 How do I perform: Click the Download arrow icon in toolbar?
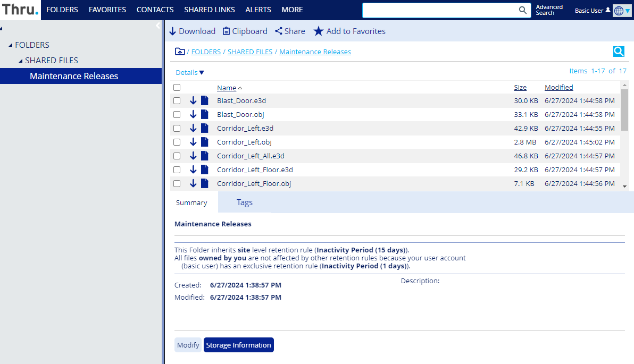[172, 31]
